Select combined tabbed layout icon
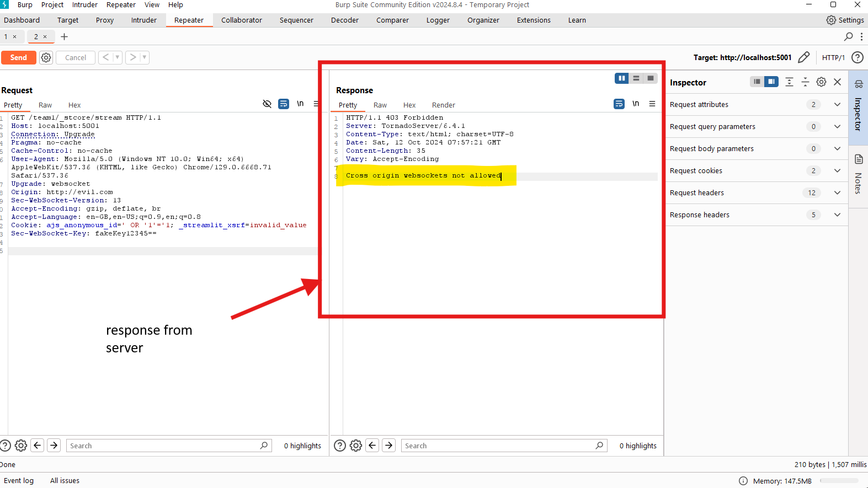868x488 pixels. click(651, 78)
